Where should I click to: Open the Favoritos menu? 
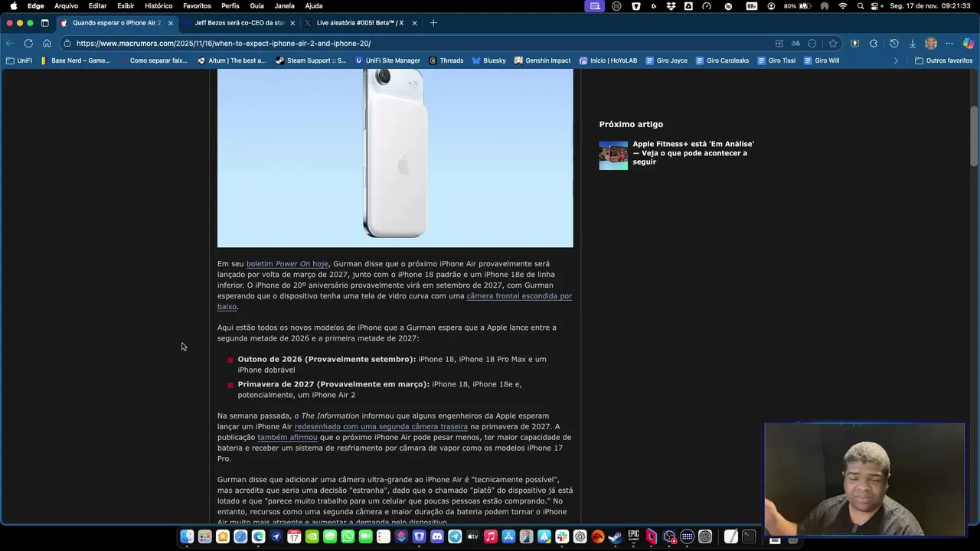coord(197,6)
